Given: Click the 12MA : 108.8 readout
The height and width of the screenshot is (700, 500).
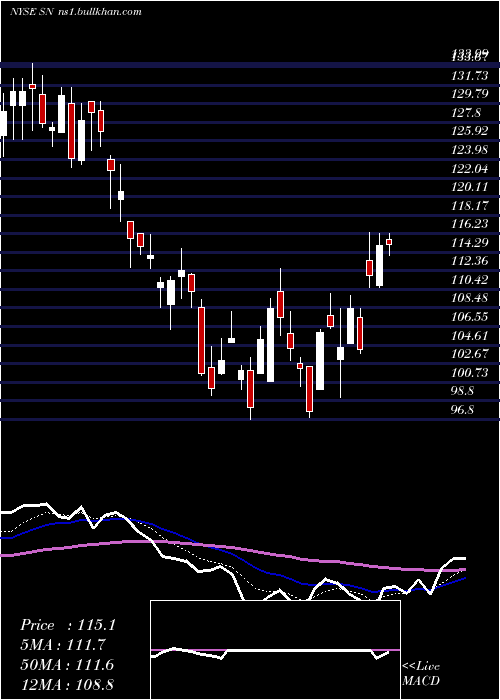Looking at the screenshot, I should [66, 684].
